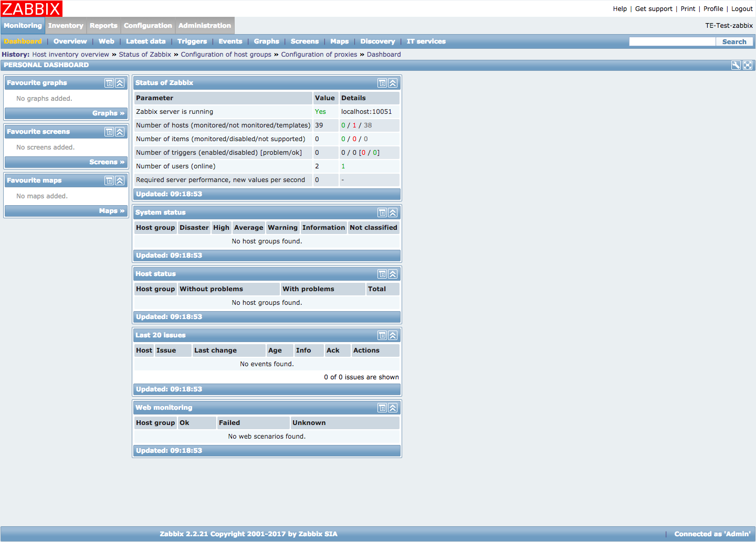Image resolution: width=756 pixels, height=542 pixels.
Task: Collapse the Favourite graphs widget
Action: (120, 83)
